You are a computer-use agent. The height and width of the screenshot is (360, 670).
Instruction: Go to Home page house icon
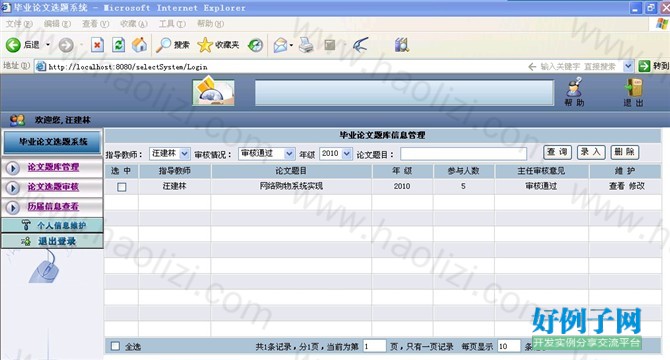[139, 44]
